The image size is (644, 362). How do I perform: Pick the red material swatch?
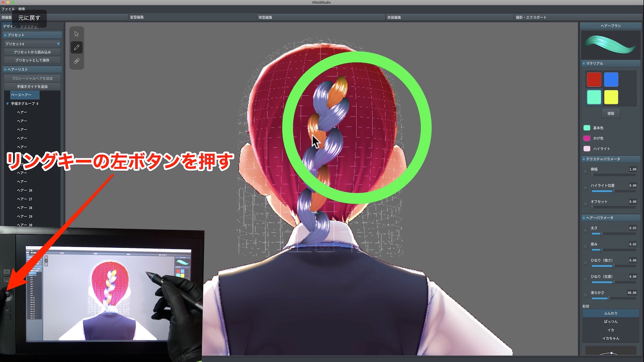click(x=594, y=80)
